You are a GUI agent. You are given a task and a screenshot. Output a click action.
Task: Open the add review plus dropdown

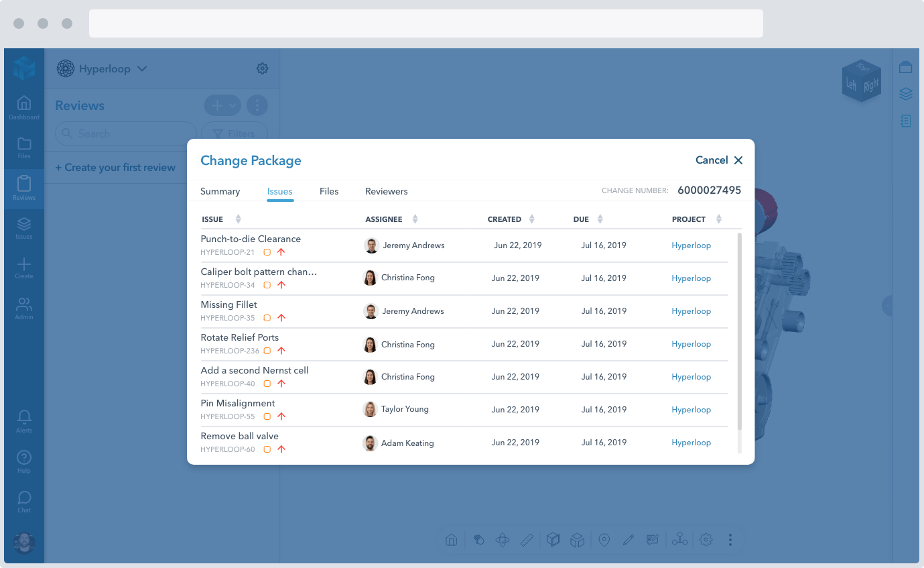[x=222, y=105]
